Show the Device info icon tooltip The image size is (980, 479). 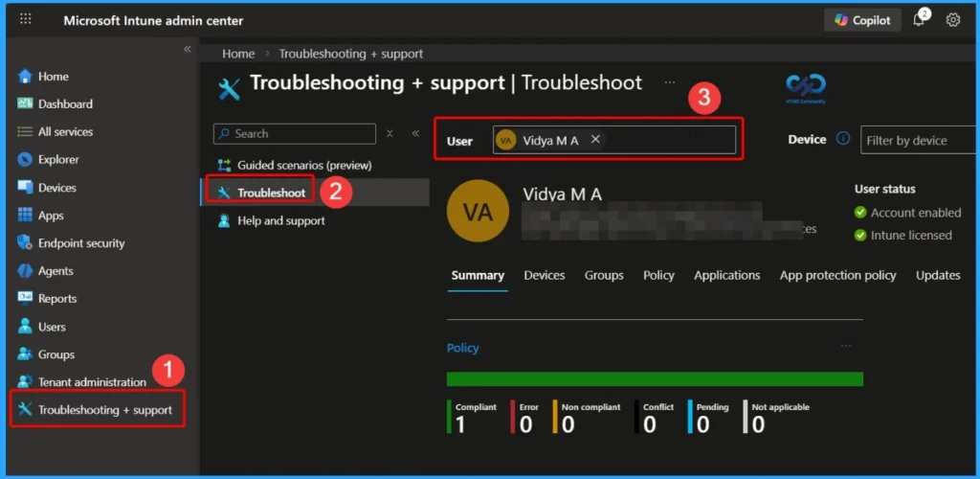click(x=843, y=139)
